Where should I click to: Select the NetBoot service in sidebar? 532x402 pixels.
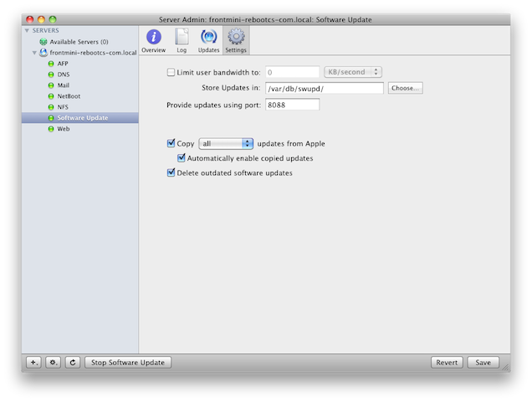click(x=69, y=96)
